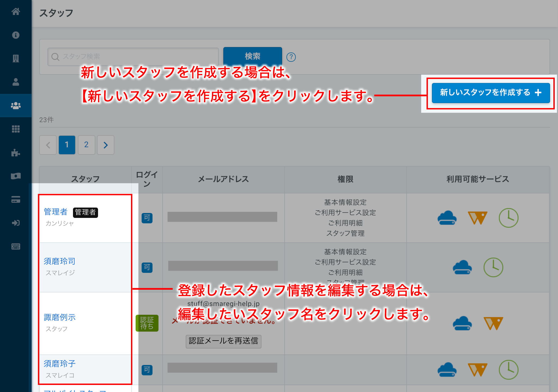The height and width of the screenshot is (392, 558).
Task: Click the keyboard icon in sidebar
Action: 16,246
